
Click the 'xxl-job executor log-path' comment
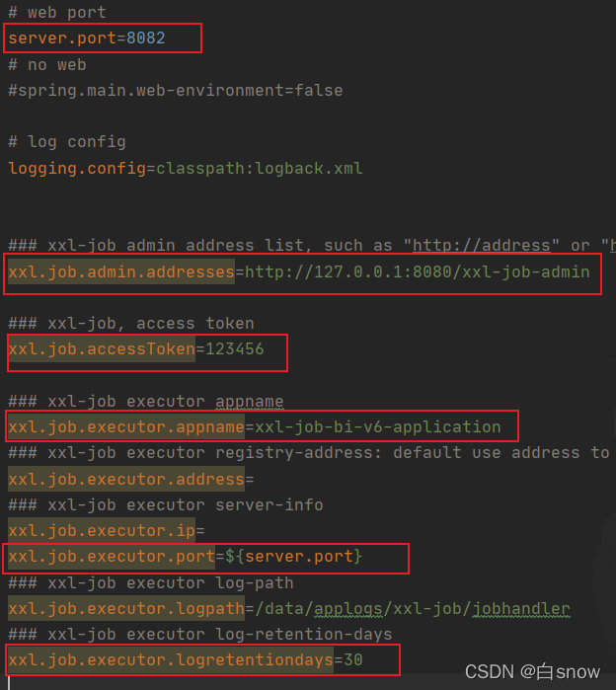[x=151, y=583]
